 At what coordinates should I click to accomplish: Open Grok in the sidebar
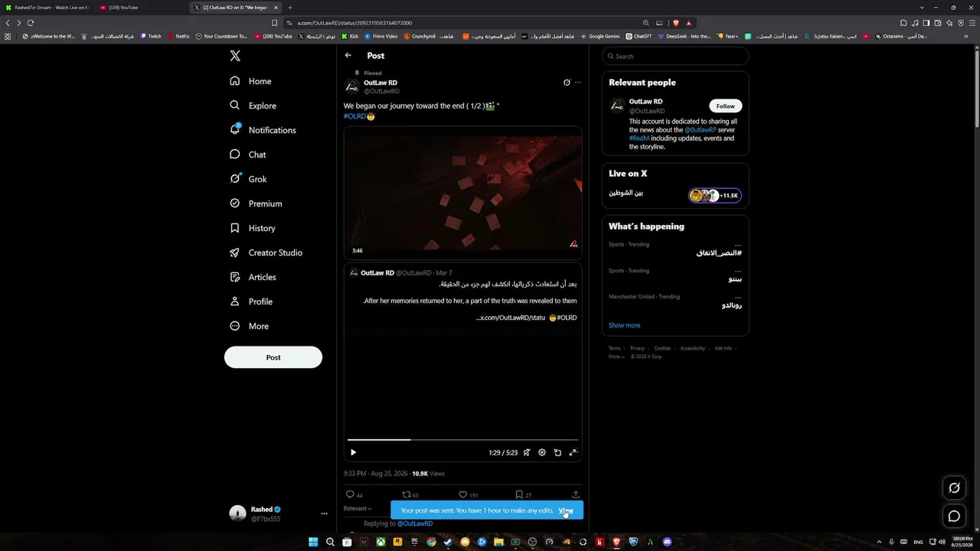248,179
